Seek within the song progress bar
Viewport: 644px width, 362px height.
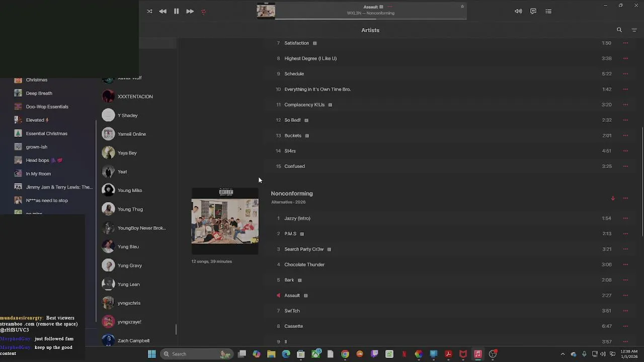371,19
